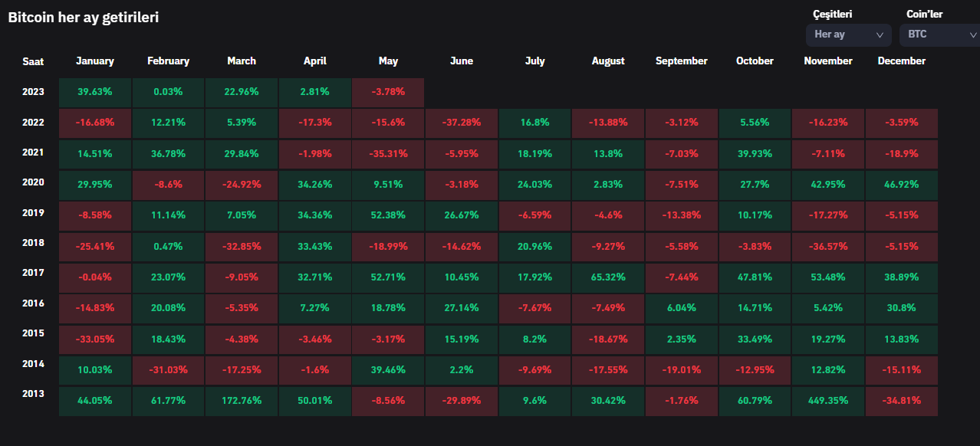The width and height of the screenshot is (980, 446).
Task: Click the 2013 row label
Action: coord(34,394)
